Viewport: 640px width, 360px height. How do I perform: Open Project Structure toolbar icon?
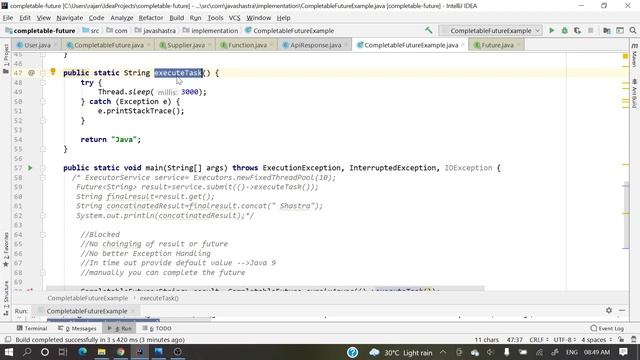(607, 30)
